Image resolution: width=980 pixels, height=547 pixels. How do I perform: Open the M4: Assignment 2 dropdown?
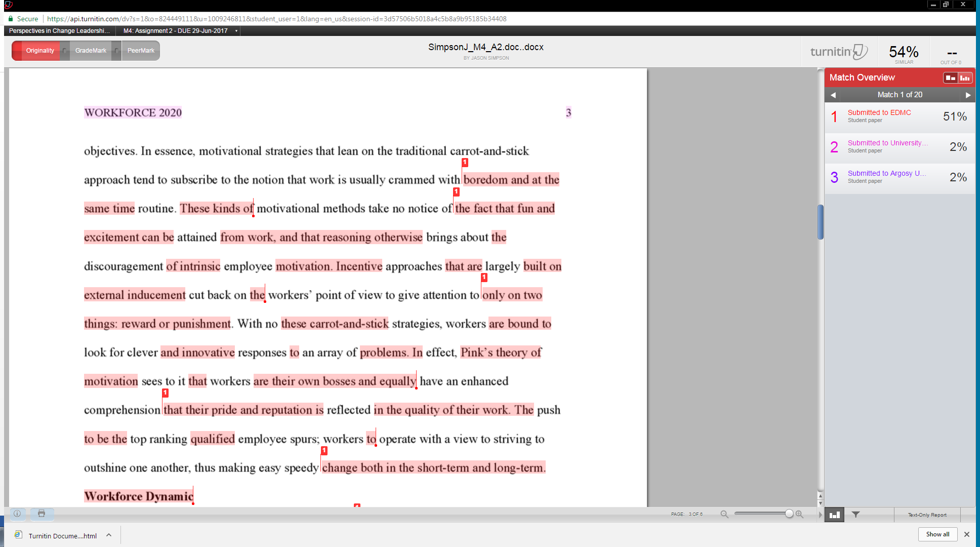235,30
